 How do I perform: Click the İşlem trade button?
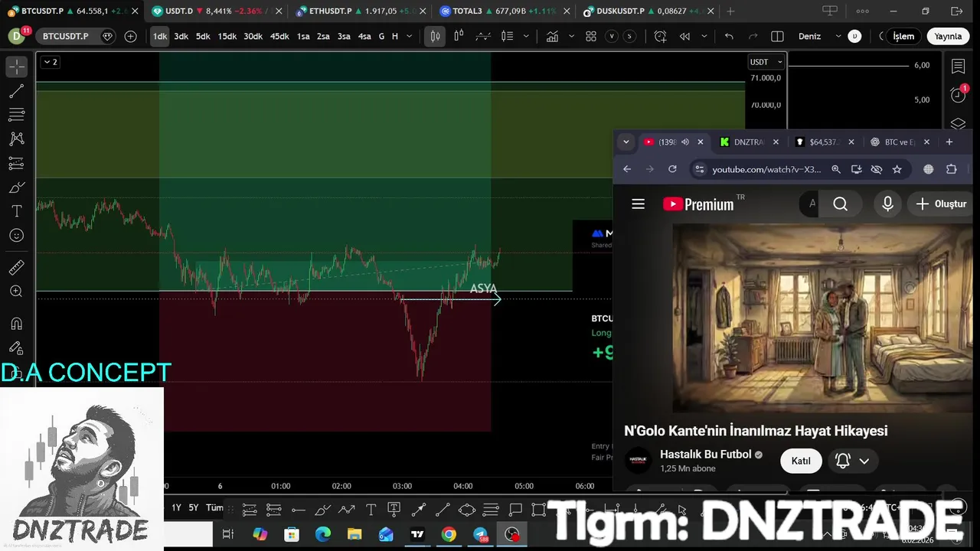(903, 36)
